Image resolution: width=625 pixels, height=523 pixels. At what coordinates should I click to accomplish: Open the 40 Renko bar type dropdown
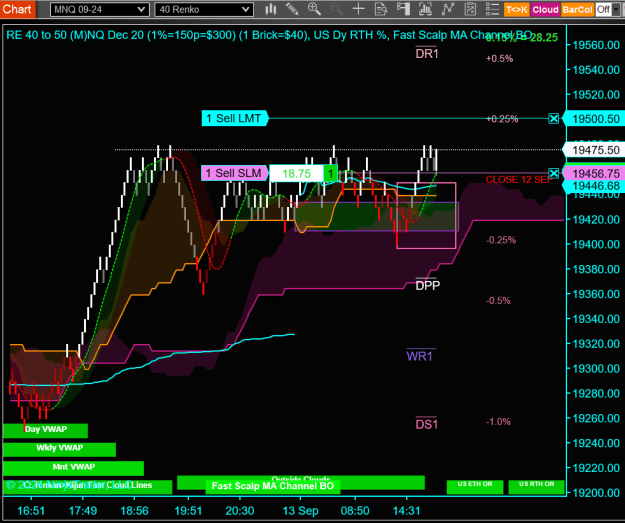point(204,10)
